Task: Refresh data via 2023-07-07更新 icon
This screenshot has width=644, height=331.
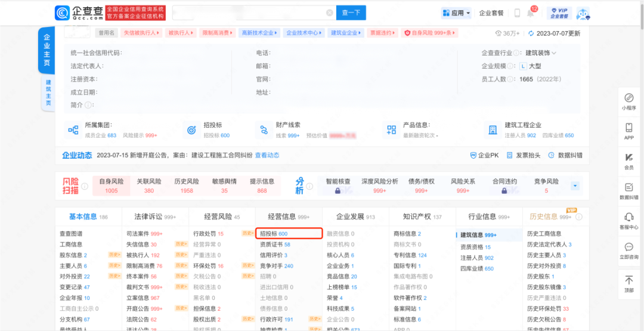Action: [531, 33]
